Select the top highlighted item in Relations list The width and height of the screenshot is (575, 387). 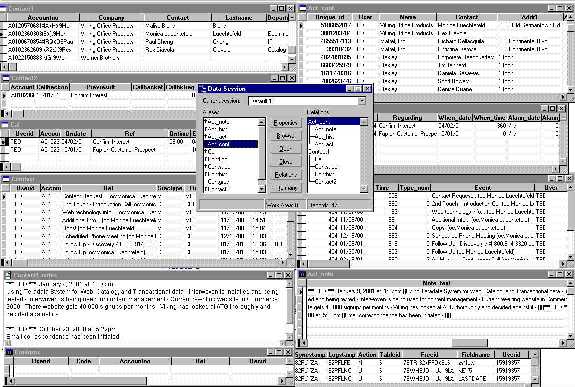click(x=334, y=121)
